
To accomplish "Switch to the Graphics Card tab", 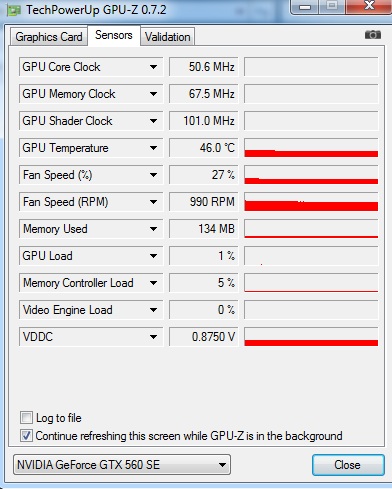I will point(49,37).
